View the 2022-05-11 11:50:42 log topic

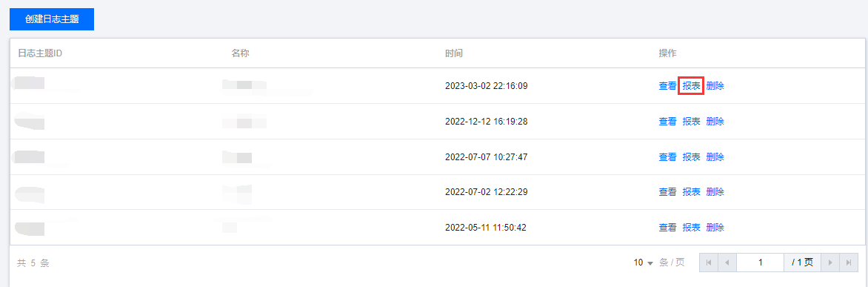pos(667,227)
